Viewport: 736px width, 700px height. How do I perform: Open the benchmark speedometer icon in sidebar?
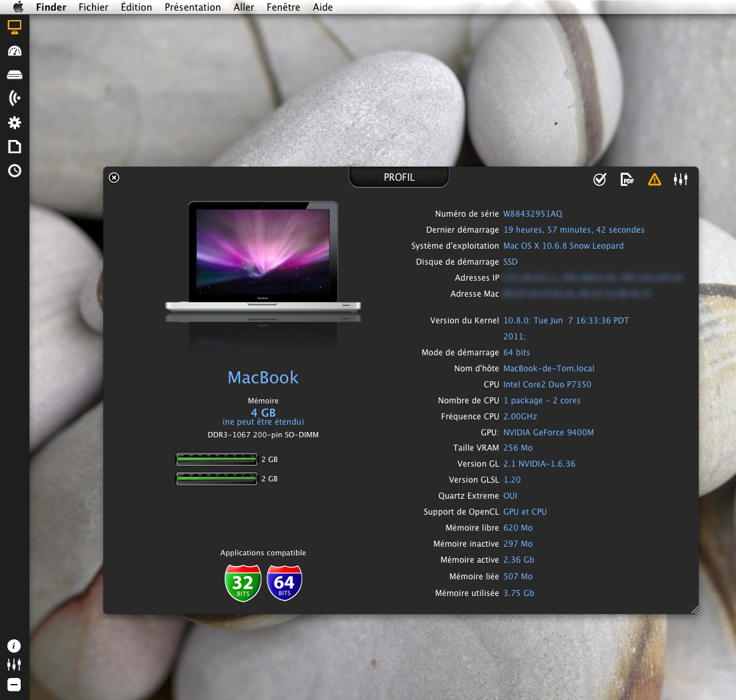15,51
